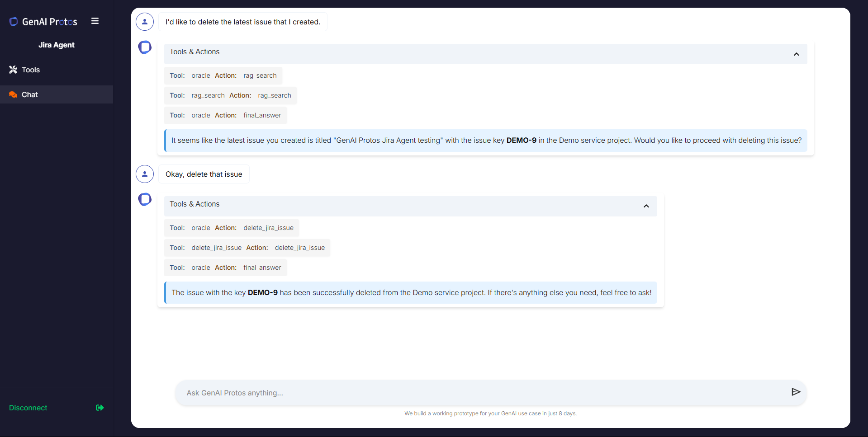Viewport: 868px width, 437px height.
Task: Click the 'I'd like to delete the latest issue' message
Action: click(x=243, y=22)
